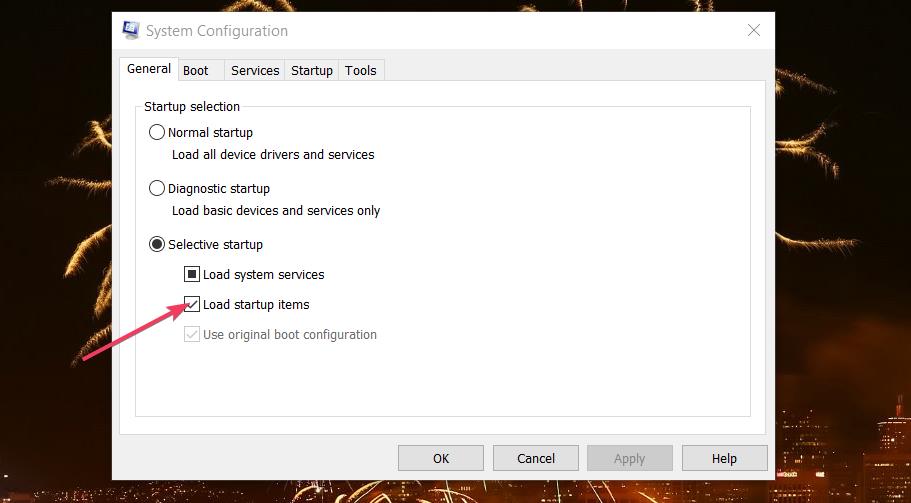Close the System Configuration window

753,31
